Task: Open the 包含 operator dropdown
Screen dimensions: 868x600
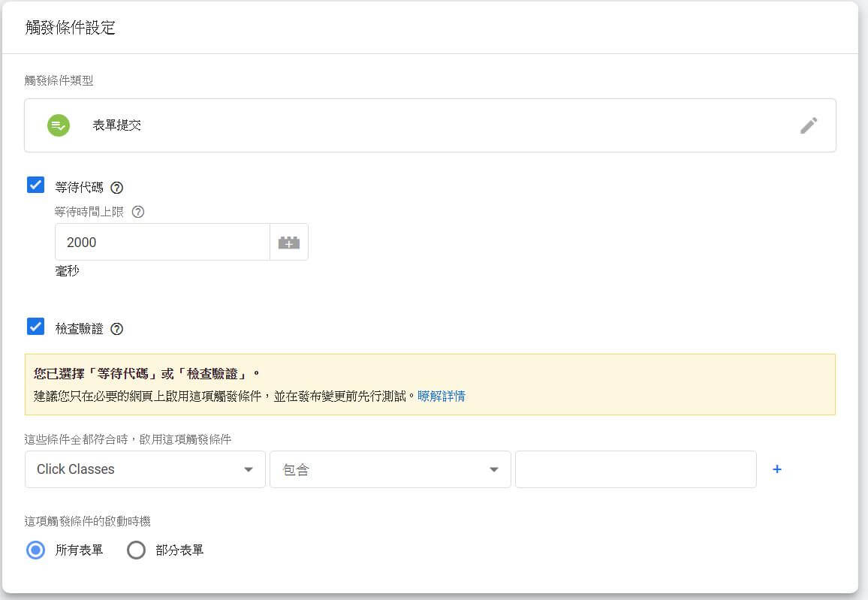Action: click(x=390, y=469)
